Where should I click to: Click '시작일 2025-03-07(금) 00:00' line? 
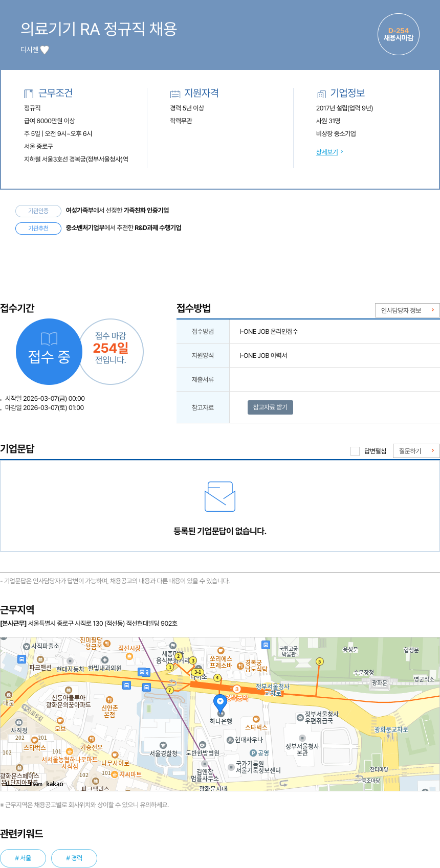(45, 399)
